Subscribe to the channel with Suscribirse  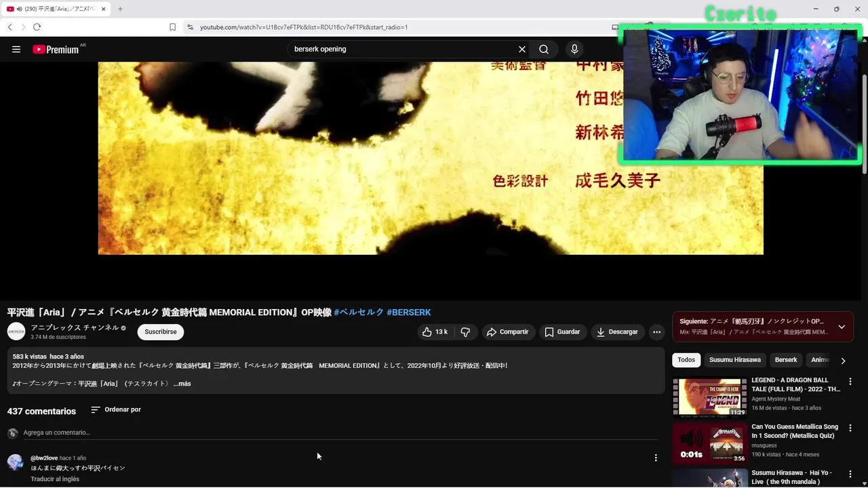click(161, 332)
